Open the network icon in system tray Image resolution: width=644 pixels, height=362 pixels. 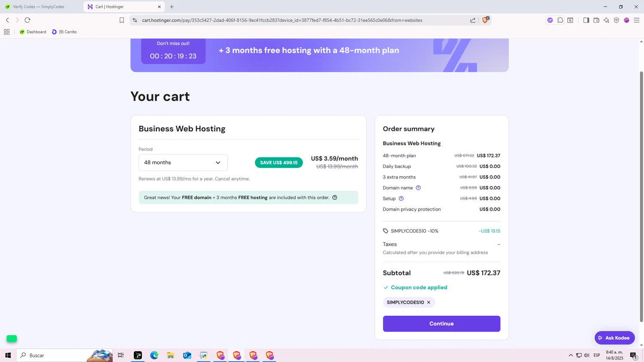[579, 355]
